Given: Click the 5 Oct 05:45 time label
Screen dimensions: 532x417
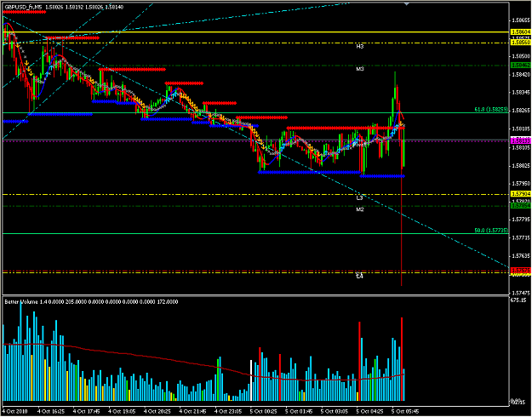Looking at the screenshot, I should coord(406,412).
